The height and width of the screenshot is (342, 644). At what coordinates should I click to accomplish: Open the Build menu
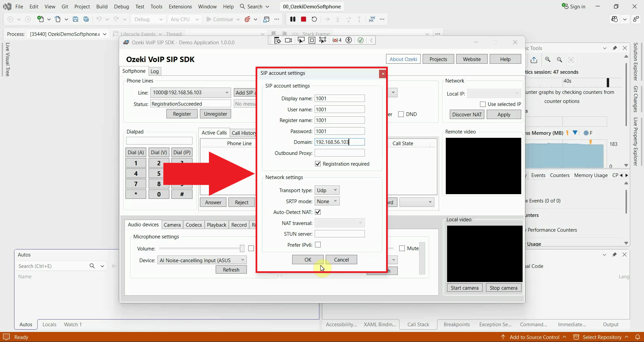[x=102, y=6]
